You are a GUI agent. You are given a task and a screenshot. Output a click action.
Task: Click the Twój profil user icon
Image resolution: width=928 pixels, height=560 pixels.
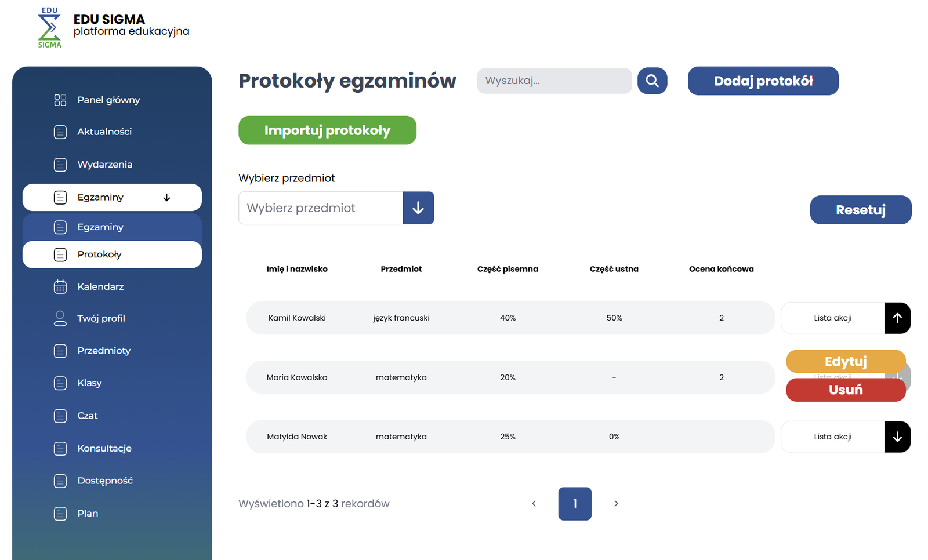point(60,318)
